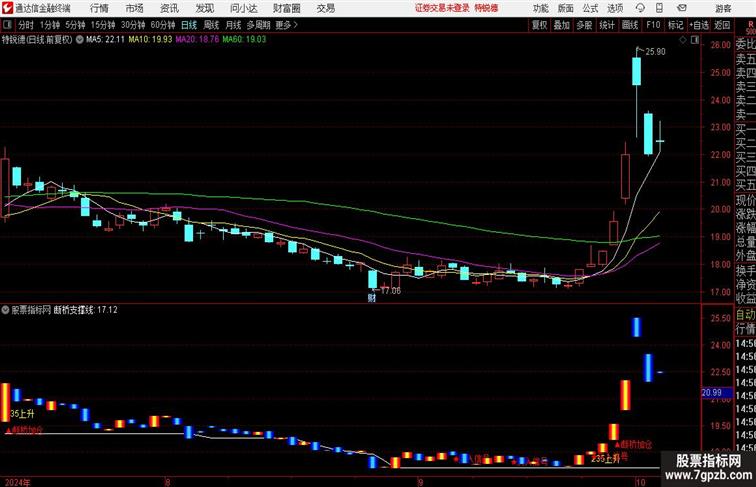Open the 资讯 menu

click(169, 8)
